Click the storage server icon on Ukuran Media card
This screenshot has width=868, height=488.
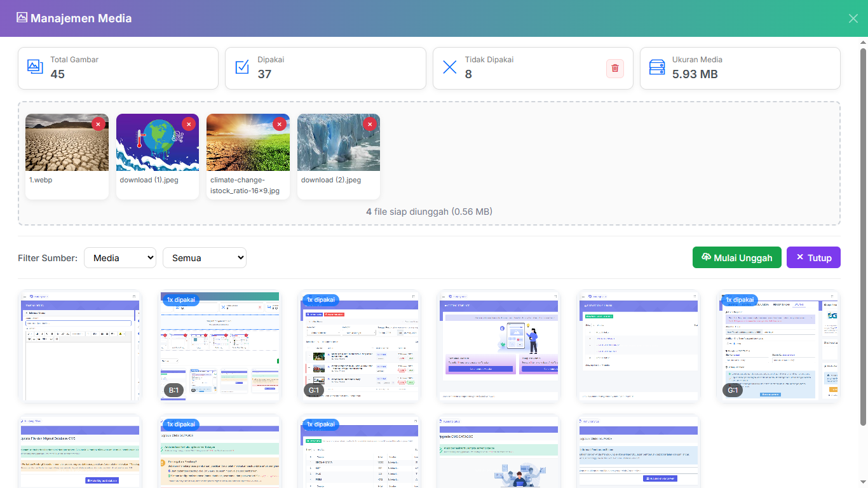(x=657, y=66)
